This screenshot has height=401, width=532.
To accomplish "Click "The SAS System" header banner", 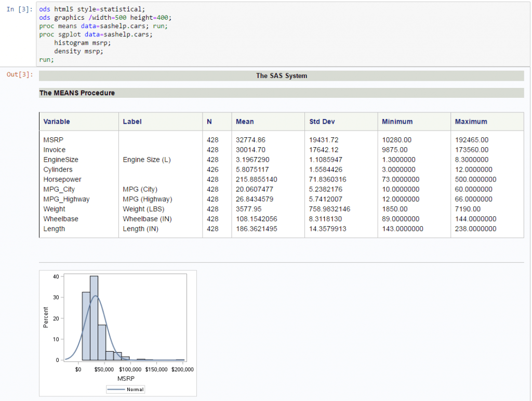I will (x=282, y=75).
